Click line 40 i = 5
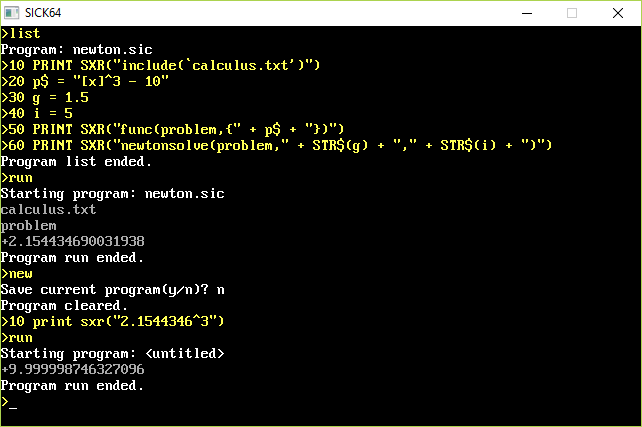The image size is (642, 427). [x=37, y=113]
